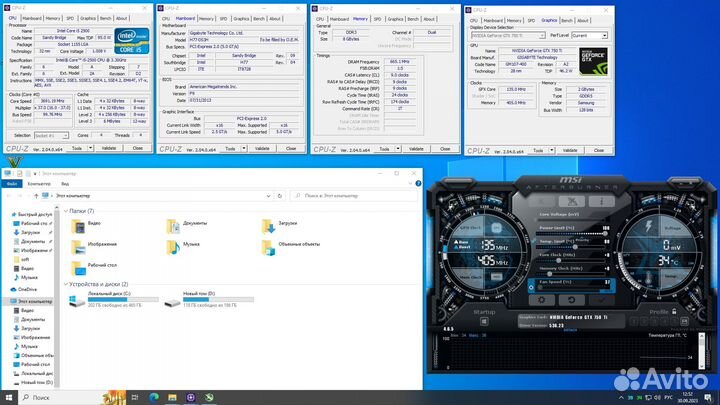Open the Загрузки folder icon
720x405 pixels.
(268, 226)
